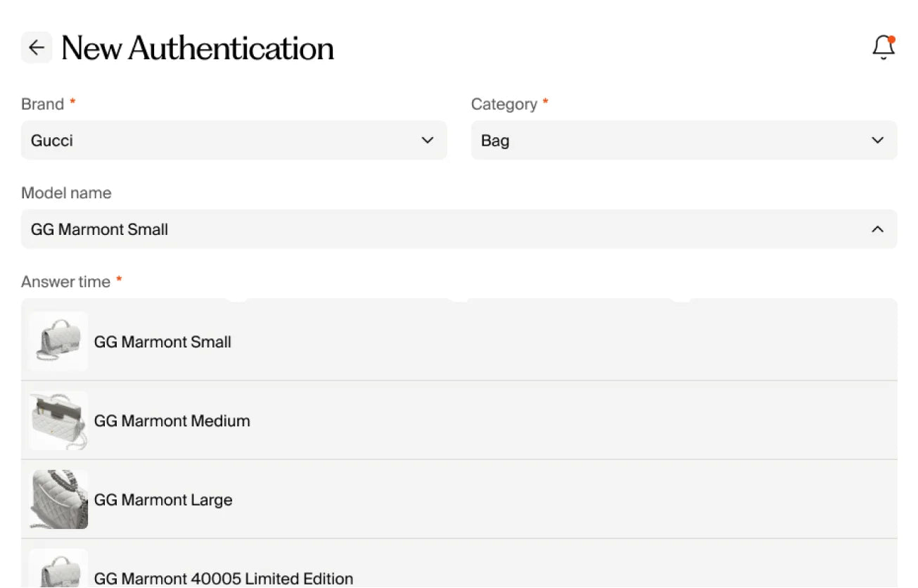This screenshot has height=588, width=918.
Task: Open notifications via the bell icon
Action: point(884,48)
